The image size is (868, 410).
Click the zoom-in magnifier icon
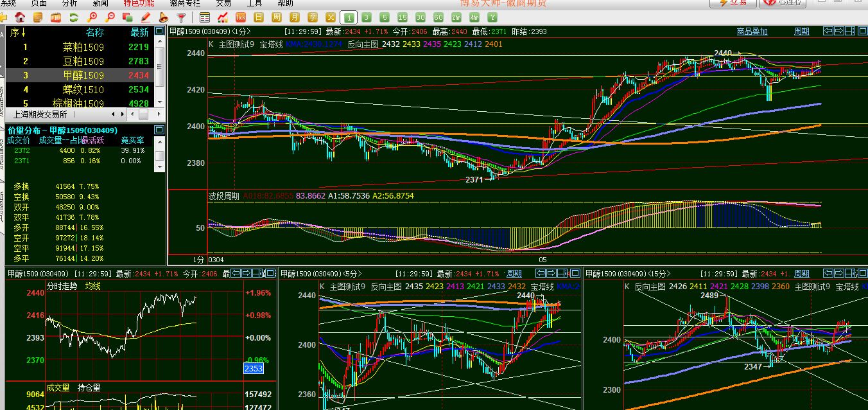[x=93, y=17]
